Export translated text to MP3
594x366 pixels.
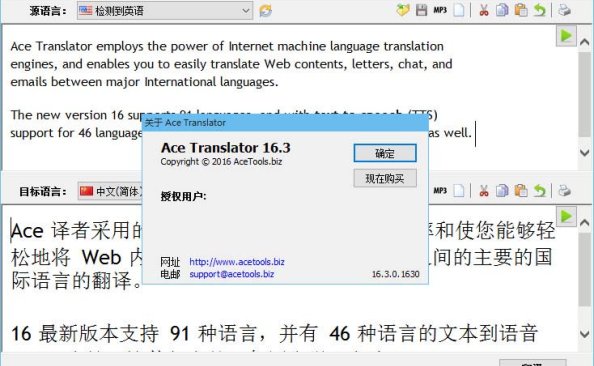coord(440,191)
